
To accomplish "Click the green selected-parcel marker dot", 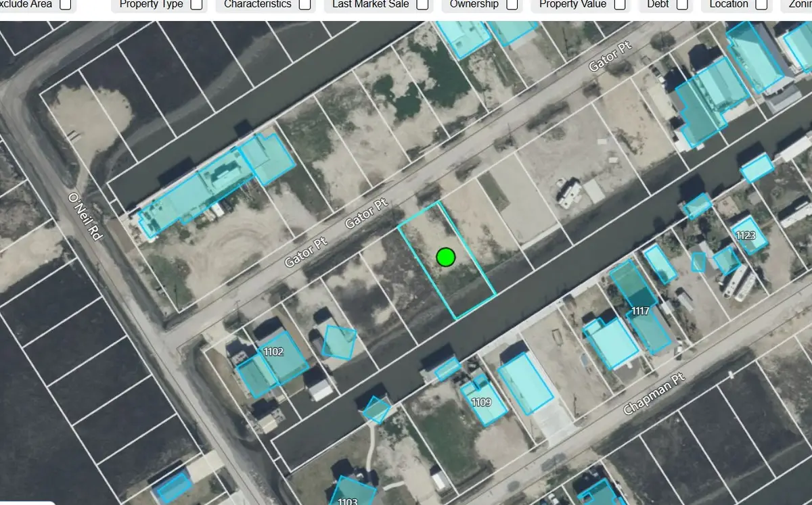I will [445, 257].
